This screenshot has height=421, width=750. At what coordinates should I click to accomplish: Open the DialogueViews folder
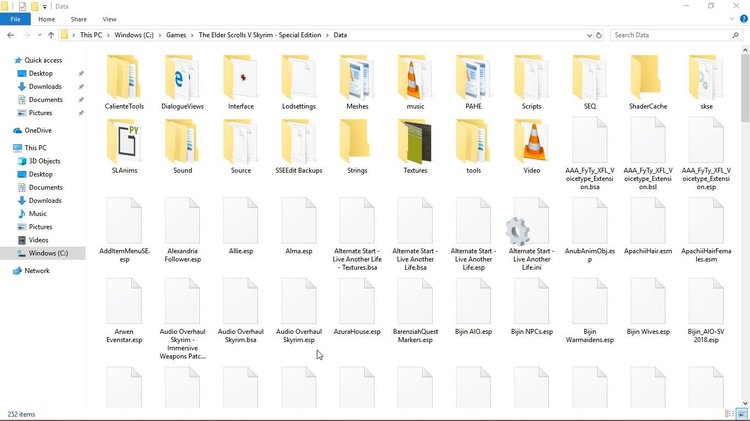click(x=182, y=82)
